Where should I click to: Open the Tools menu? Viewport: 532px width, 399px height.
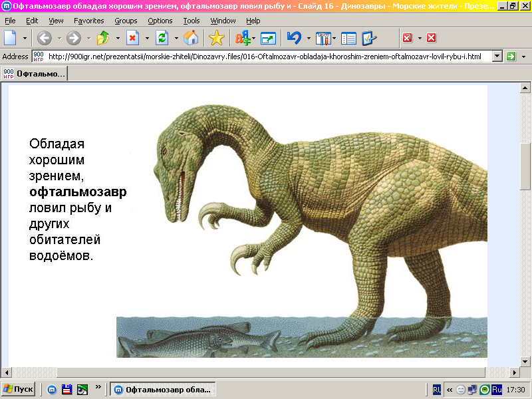(x=191, y=21)
